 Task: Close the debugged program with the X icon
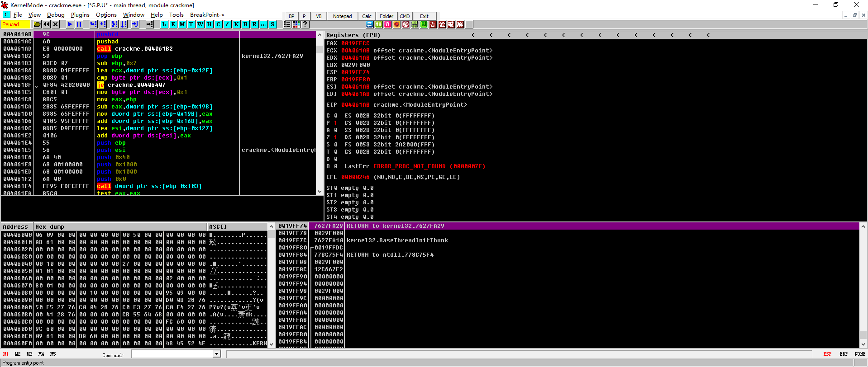[55, 24]
